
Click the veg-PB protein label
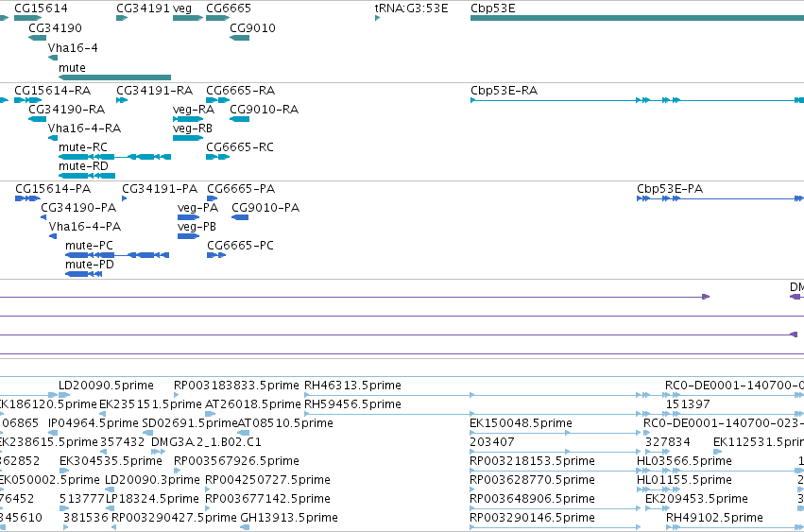(197, 227)
